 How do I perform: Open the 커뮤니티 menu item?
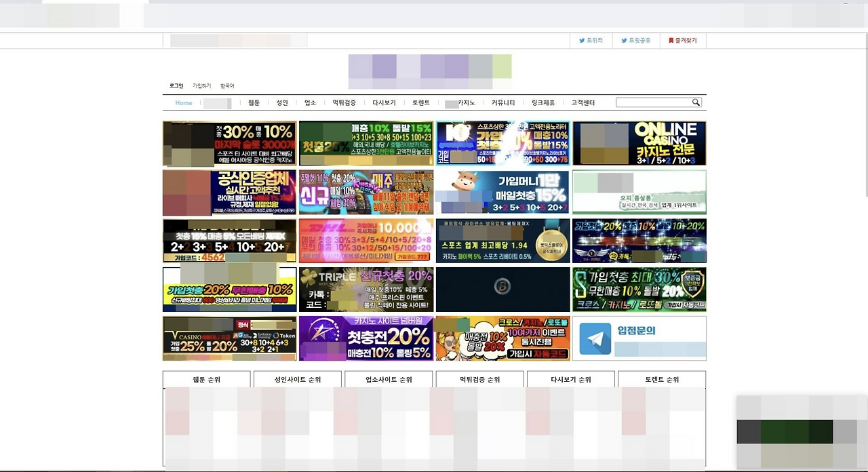(x=503, y=103)
